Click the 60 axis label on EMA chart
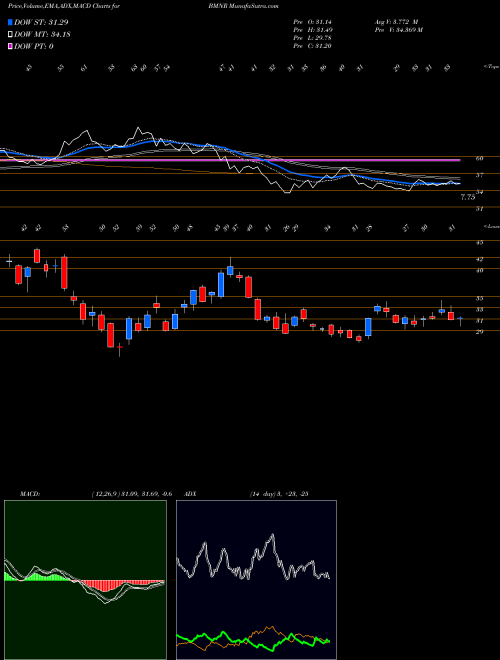 [x=479, y=158]
